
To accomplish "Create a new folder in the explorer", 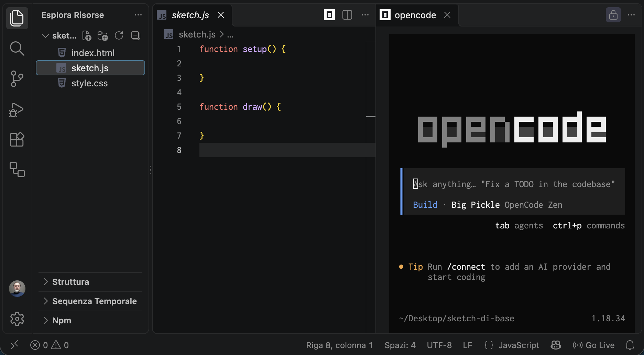I will 102,35.
